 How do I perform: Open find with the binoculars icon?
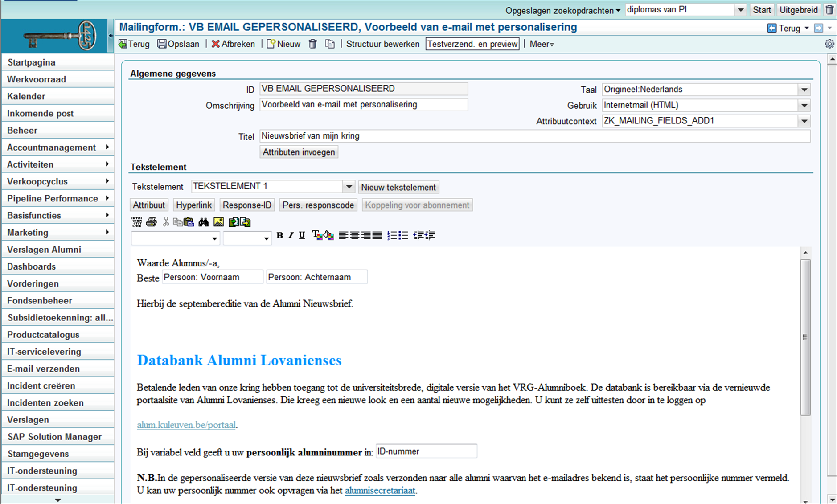(204, 222)
